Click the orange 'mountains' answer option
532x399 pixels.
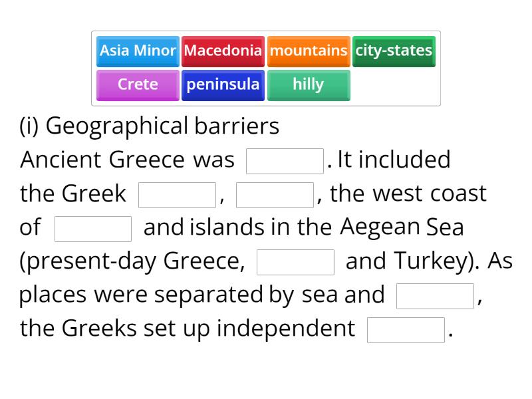(308, 51)
